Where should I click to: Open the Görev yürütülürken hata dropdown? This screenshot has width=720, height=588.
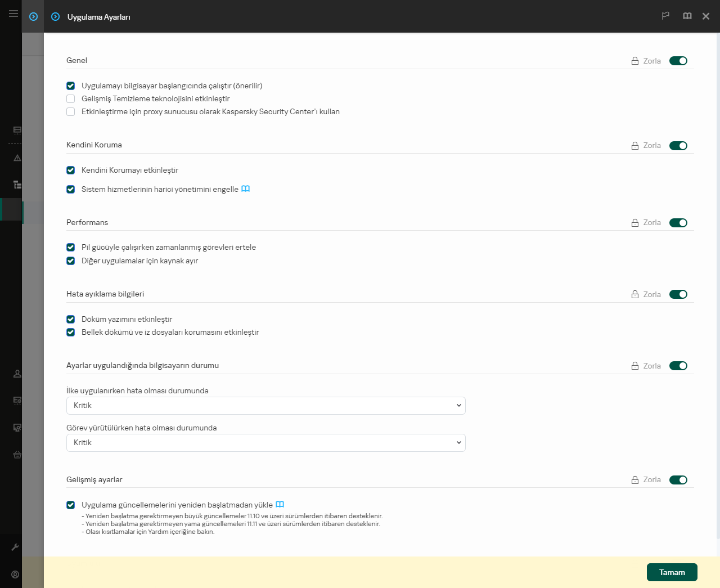coord(265,443)
